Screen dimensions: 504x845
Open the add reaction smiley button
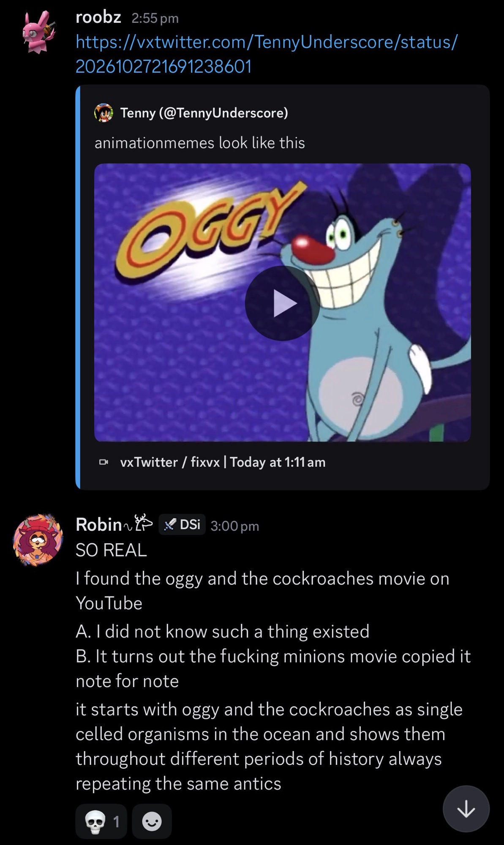152,821
